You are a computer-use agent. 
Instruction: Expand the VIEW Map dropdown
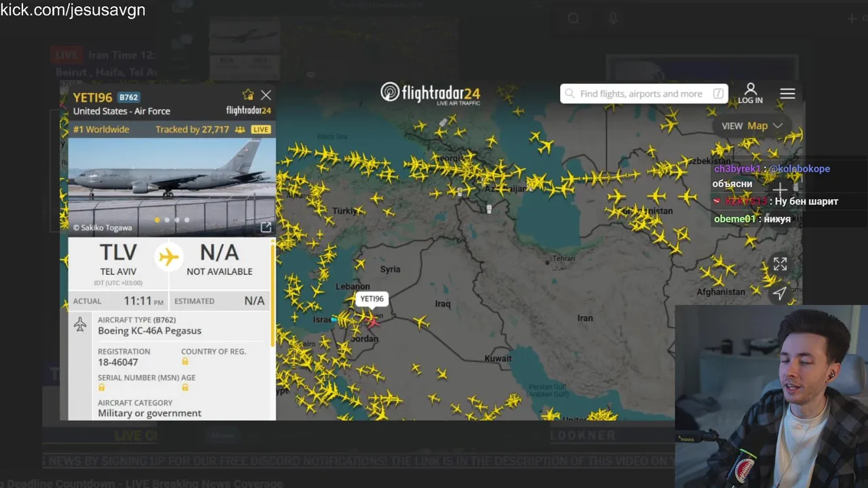(x=753, y=125)
